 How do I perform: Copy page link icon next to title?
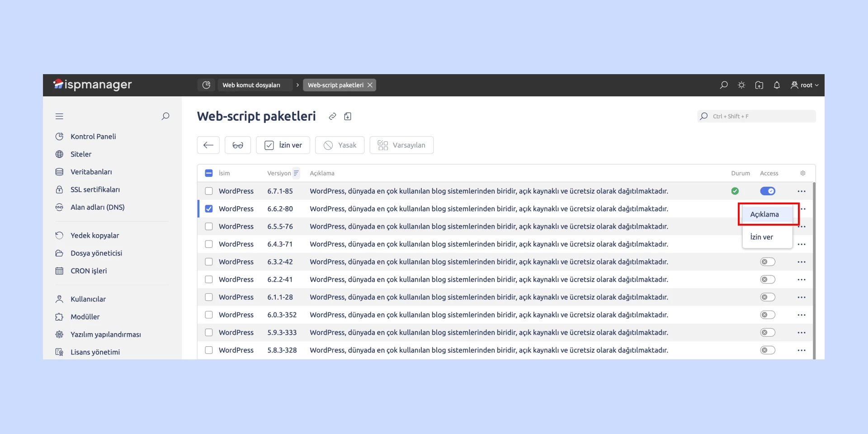[x=332, y=116]
